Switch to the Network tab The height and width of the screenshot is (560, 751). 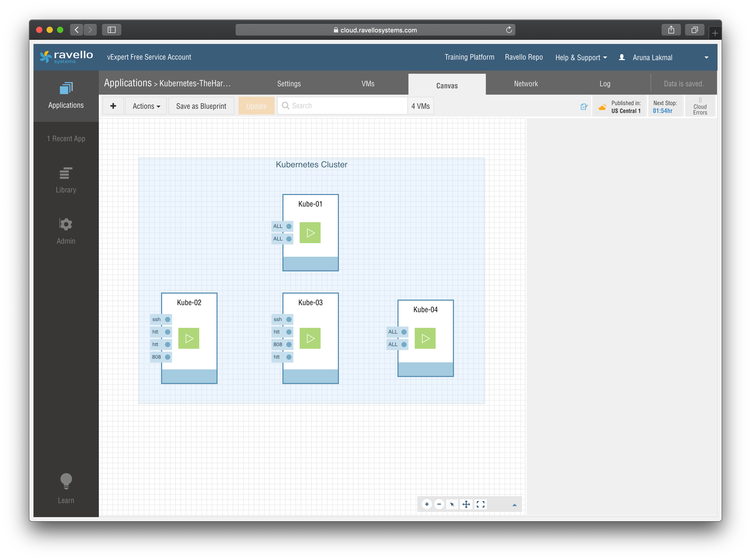(526, 84)
